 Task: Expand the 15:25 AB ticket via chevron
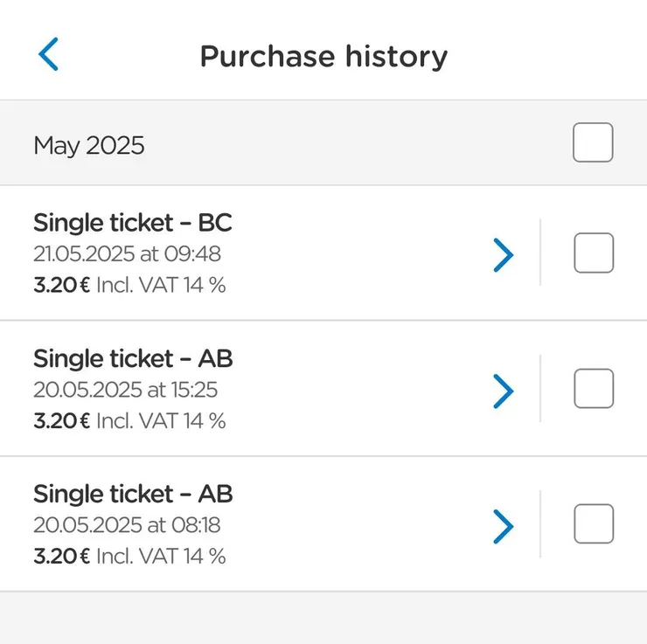503,391
